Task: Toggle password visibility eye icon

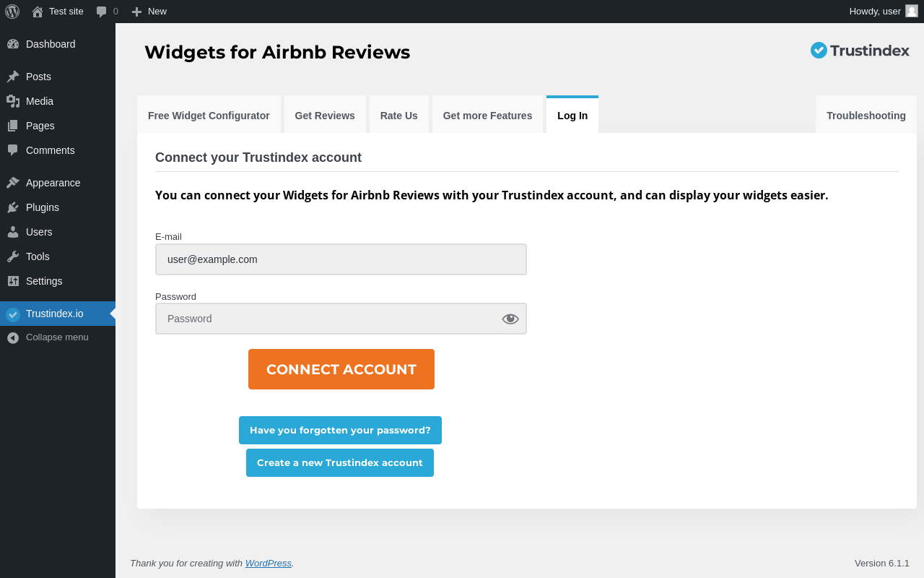Action: 510,319
